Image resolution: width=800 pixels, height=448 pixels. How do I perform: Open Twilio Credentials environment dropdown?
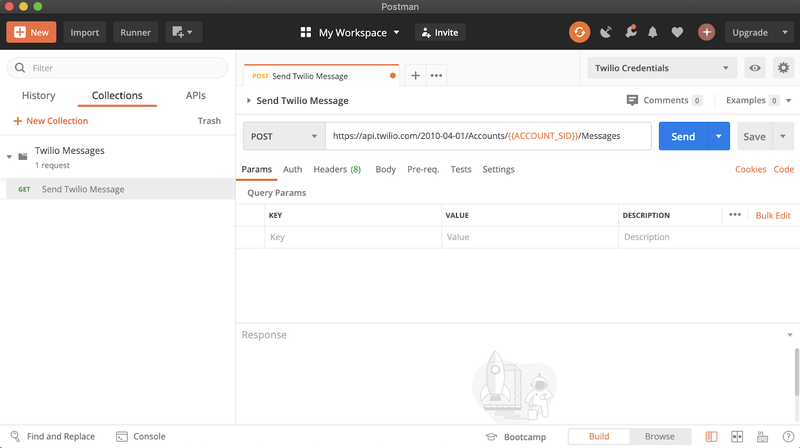point(660,68)
